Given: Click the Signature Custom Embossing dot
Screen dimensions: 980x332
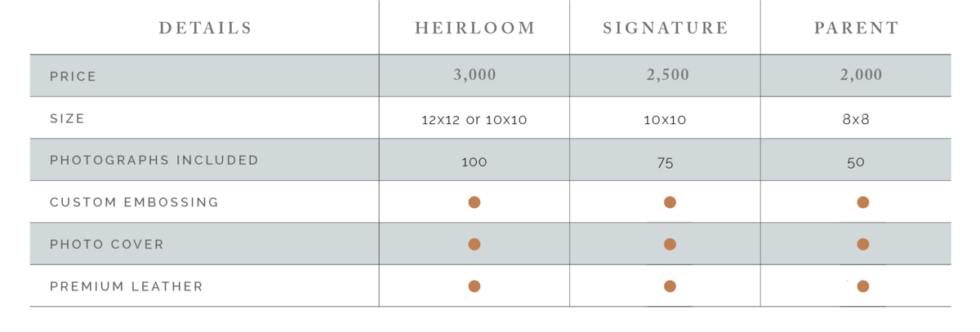Looking at the screenshot, I should (x=670, y=202).
